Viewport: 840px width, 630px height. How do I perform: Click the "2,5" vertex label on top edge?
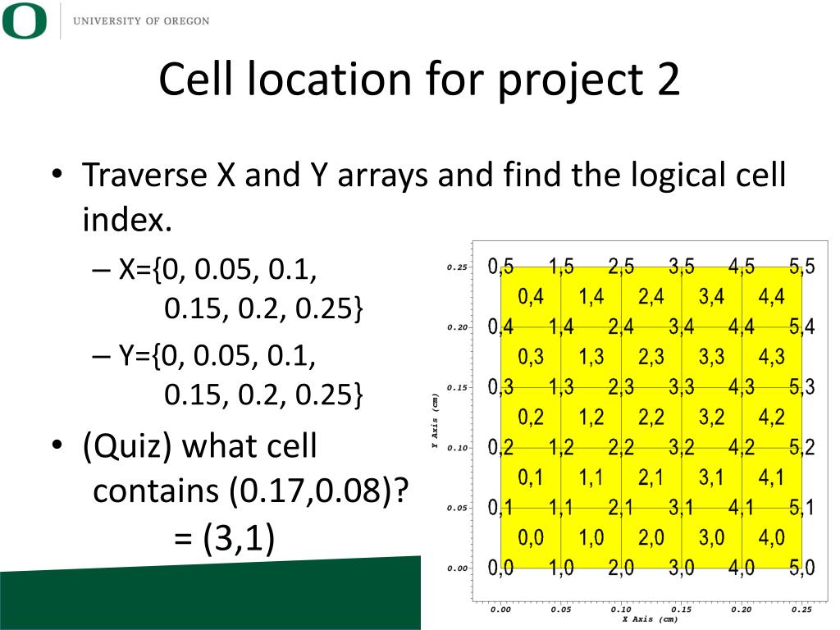tap(622, 267)
